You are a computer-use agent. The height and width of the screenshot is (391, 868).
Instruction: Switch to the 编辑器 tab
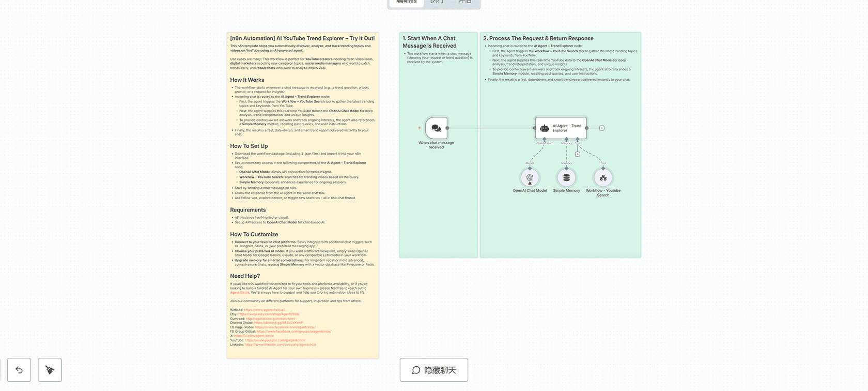[x=407, y=2]
